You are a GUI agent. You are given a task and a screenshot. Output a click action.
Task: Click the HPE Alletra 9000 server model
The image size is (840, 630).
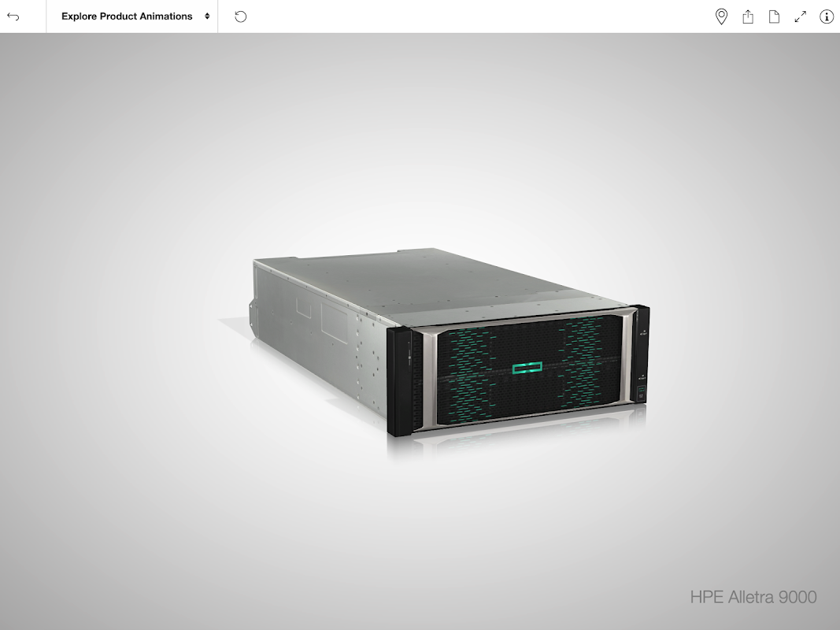[x=449, y=342]
